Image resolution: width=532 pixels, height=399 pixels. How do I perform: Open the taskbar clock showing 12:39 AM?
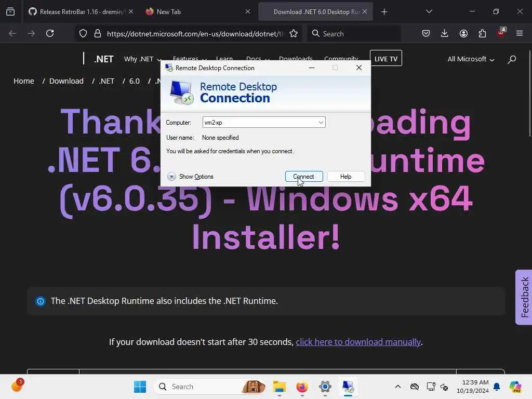472,387
